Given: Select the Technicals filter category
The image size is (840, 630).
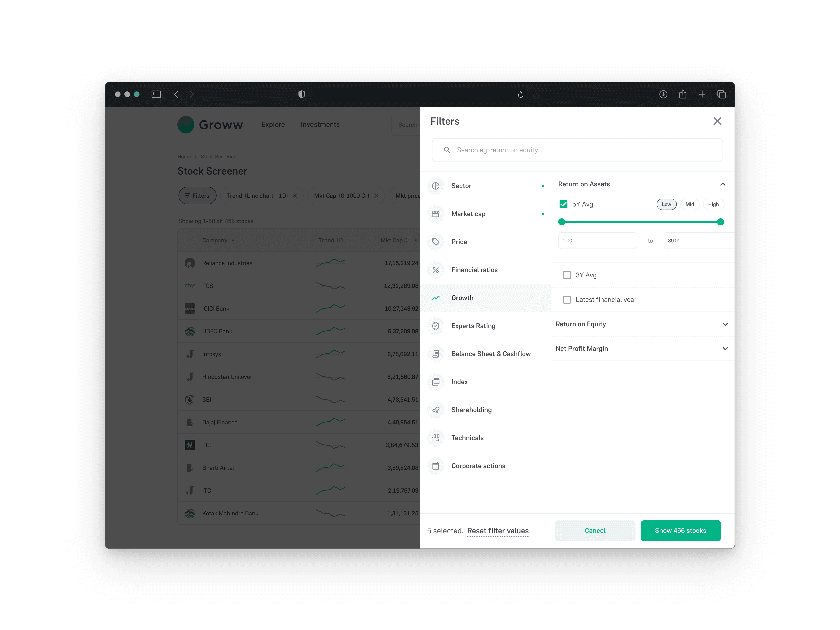Looking at the screenshot, I should [x=467, y=438].
